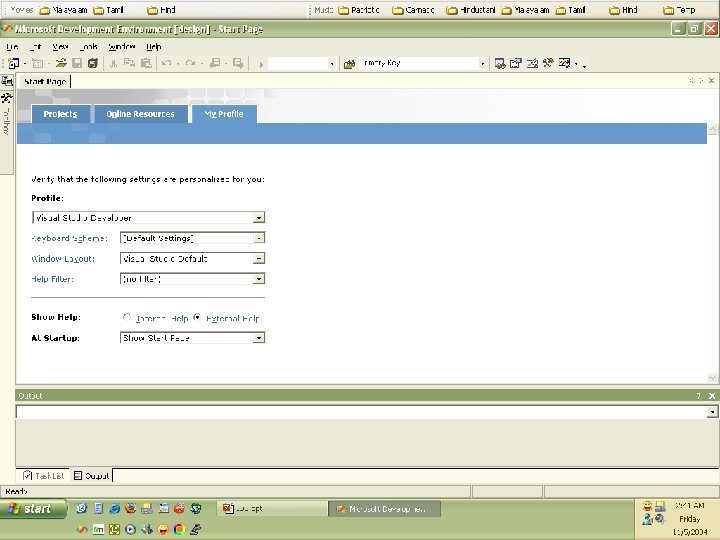Select the My Profile tab
Screen dimensions: 720x540
click(x=224, y=114)
